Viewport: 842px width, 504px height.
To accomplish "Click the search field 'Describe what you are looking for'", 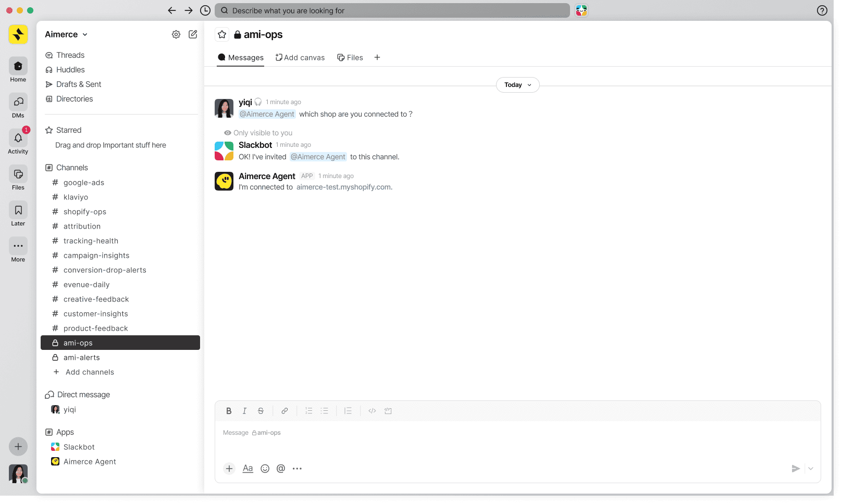I will (x=392, y=10).
